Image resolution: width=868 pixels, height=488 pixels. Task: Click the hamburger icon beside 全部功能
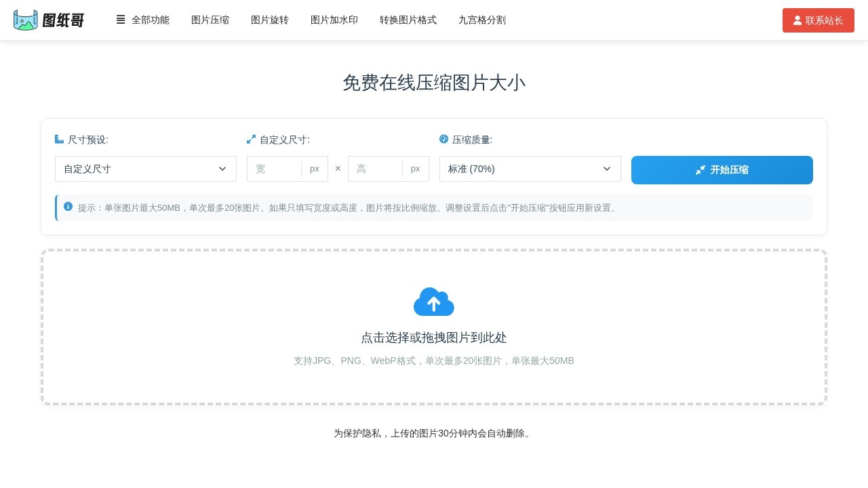pyautogui.click(x=121, y=20)
